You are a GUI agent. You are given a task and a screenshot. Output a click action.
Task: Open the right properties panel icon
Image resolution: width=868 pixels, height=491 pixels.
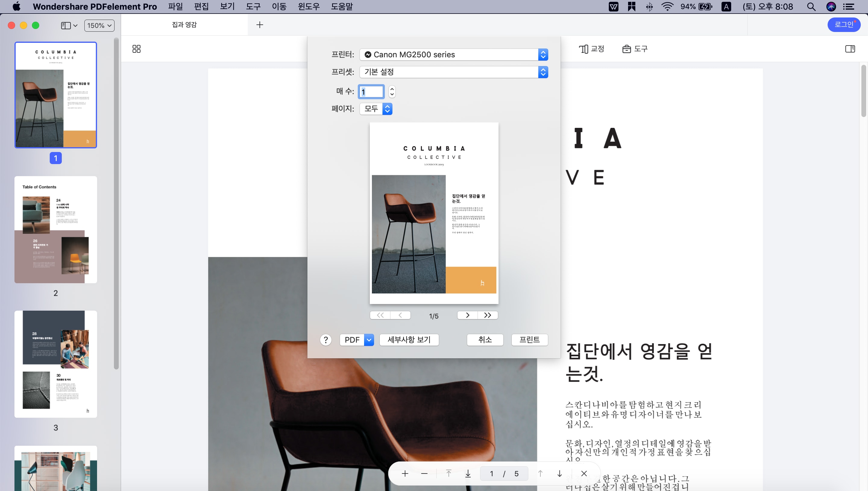pos(850,49)
